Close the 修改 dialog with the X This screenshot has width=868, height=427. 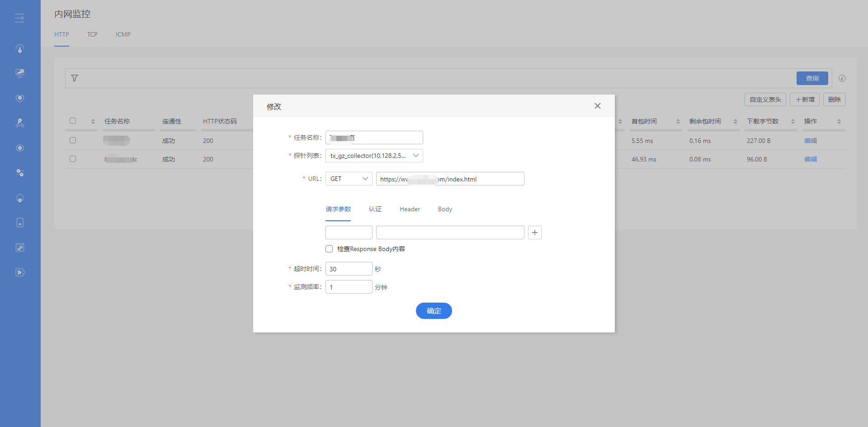(x=598, y=106)
